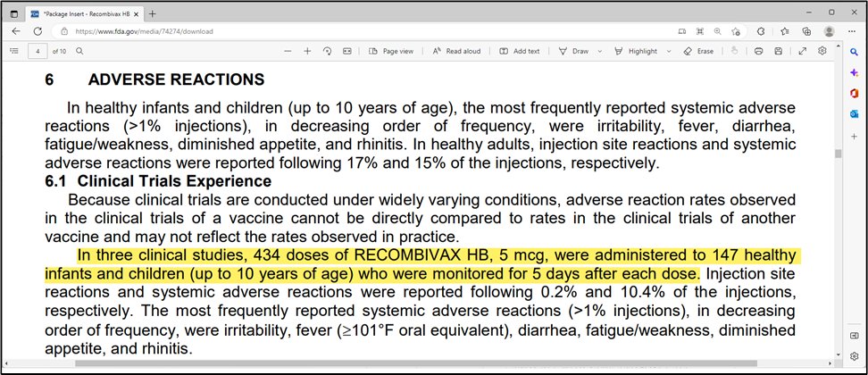
Task: Open the PDF table of contents panel
Action: (x=13, y=52)
